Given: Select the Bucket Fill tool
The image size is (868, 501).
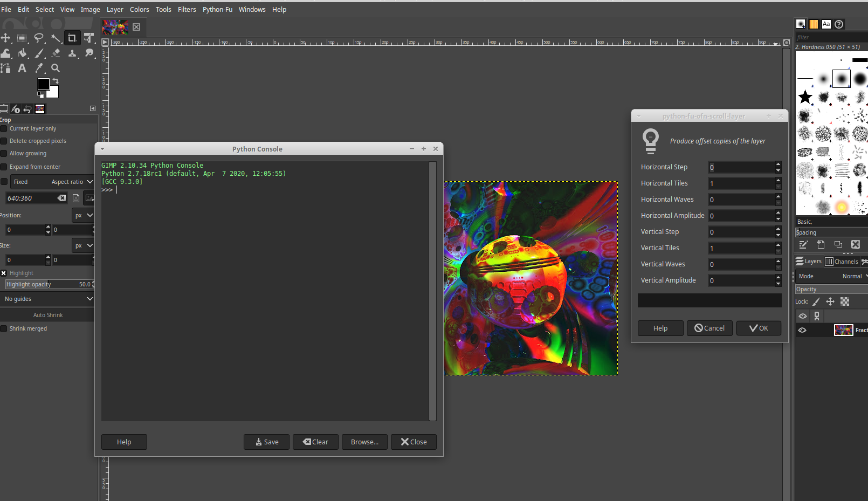Looking at the screenshot, I should coord(22,53).
